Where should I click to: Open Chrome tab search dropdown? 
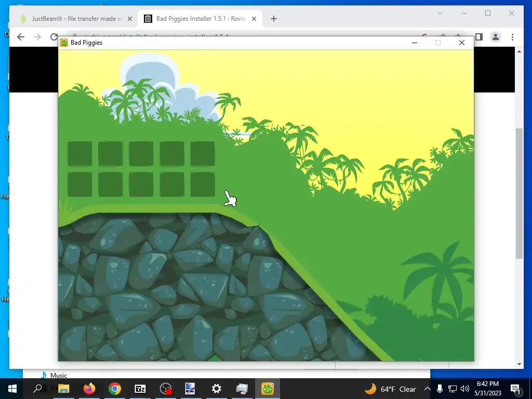click(x=440, y=13)
